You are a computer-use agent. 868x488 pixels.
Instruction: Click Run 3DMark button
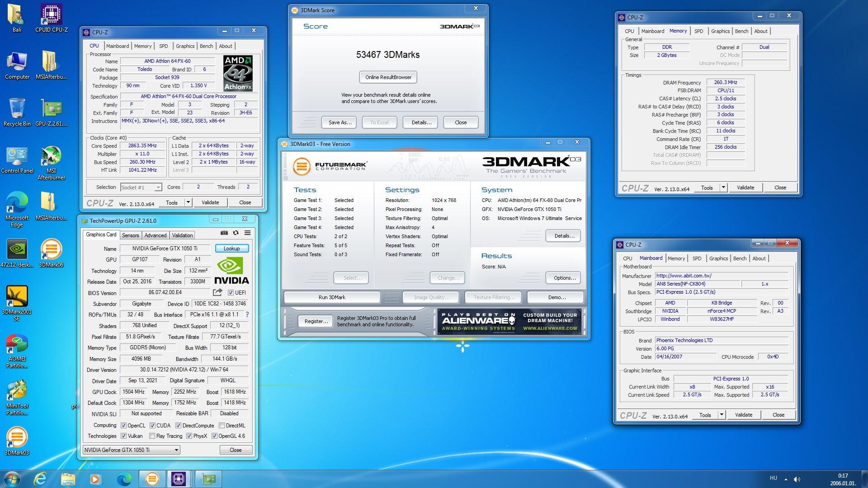pyautogui.click(x=332, y=297)
